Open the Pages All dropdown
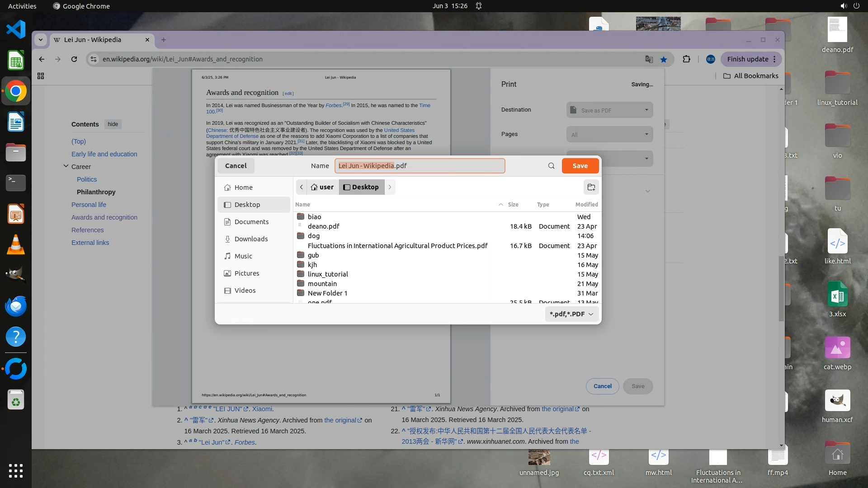The image size is (868, 488). (x=609, y=134)
